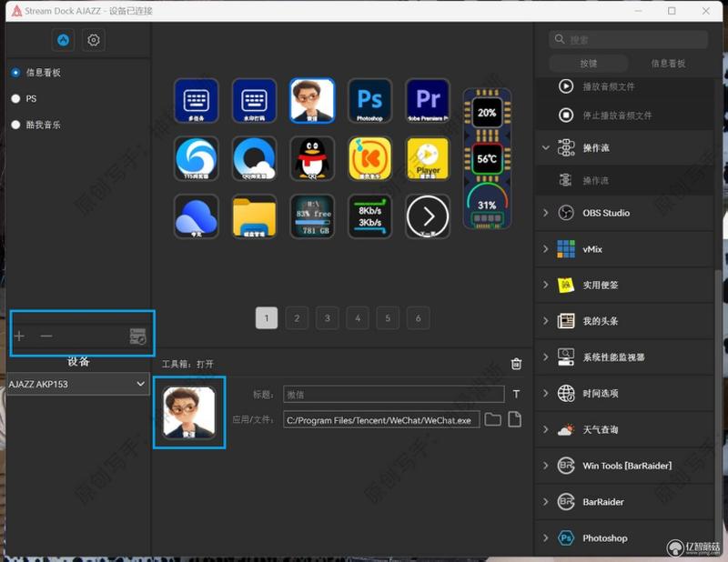Open settings gear icon
728x562 pixels.
[x=94, y=40]
